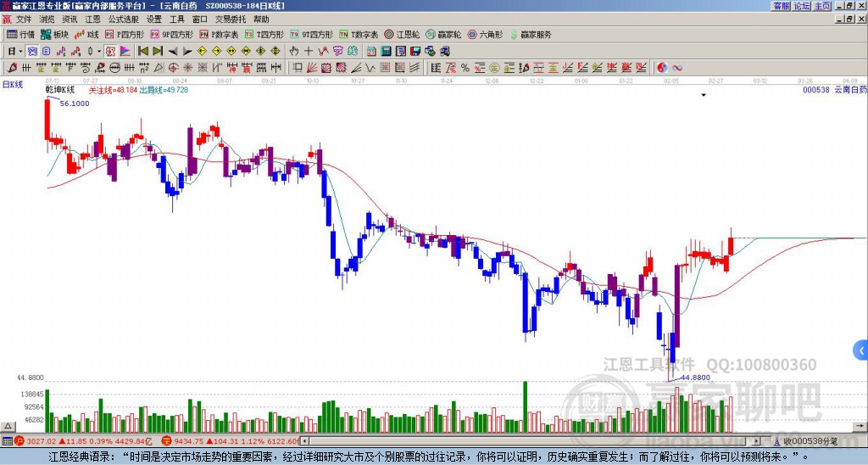Click the 行情 toolbar button
This screenshot has width=868, height=465.
pyautogui.click(x=21, y=34)
